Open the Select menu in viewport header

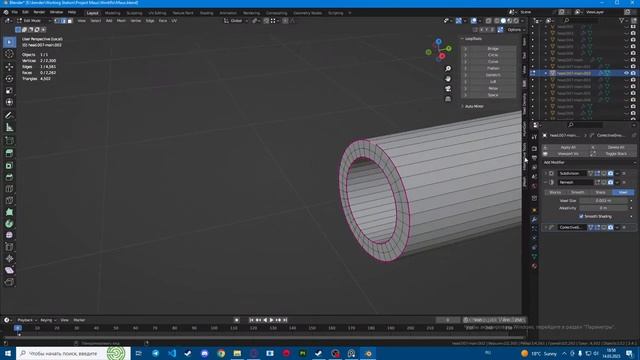point(96,21)
